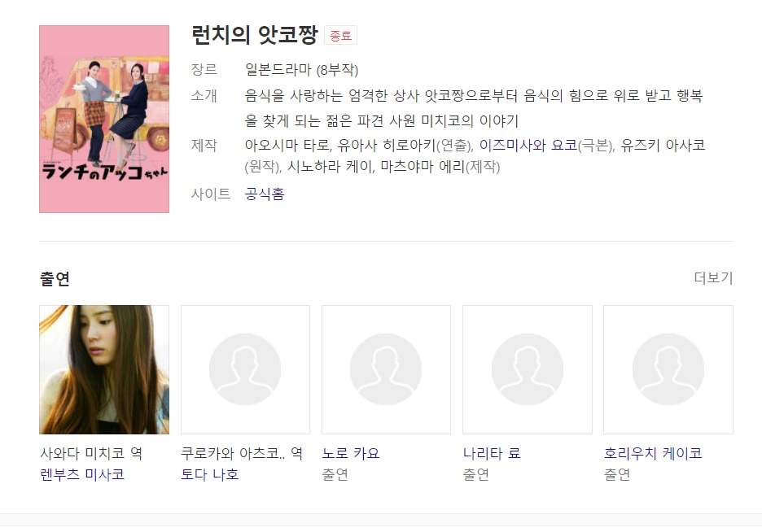762x532 pixels.
Task: Open actress 렌부츠 미사코 name link
Action: click(82, 474)
